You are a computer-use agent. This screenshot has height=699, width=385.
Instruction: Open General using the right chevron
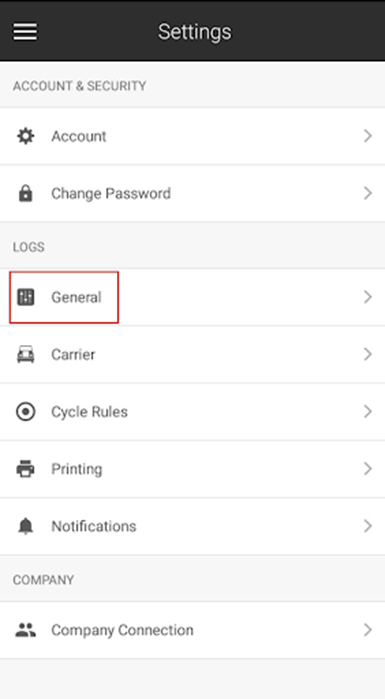368,297
